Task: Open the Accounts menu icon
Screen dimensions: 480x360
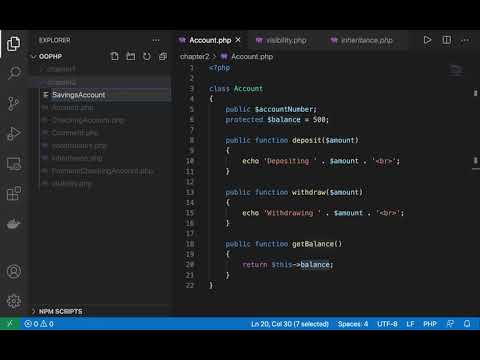Action: (14, 271)
